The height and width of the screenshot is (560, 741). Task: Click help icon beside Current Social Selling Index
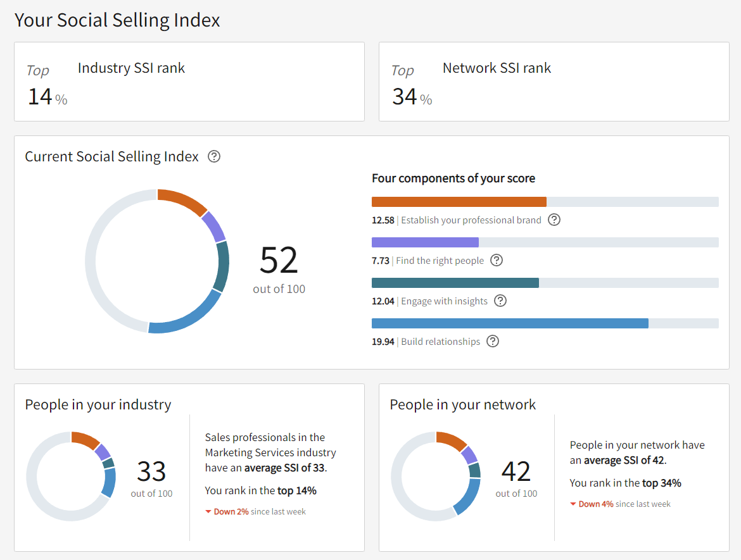214,156
